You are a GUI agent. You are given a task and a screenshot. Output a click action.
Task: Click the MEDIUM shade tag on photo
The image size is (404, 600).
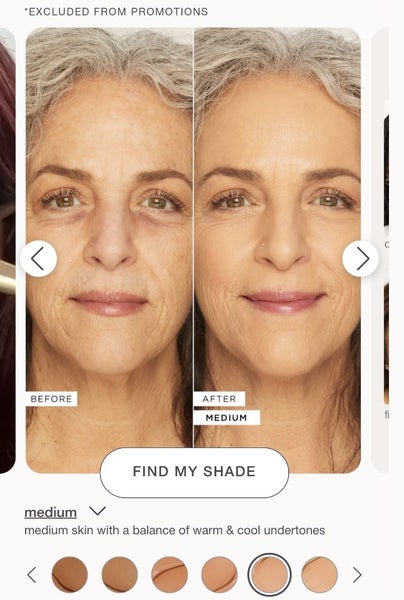click(226, 417)
